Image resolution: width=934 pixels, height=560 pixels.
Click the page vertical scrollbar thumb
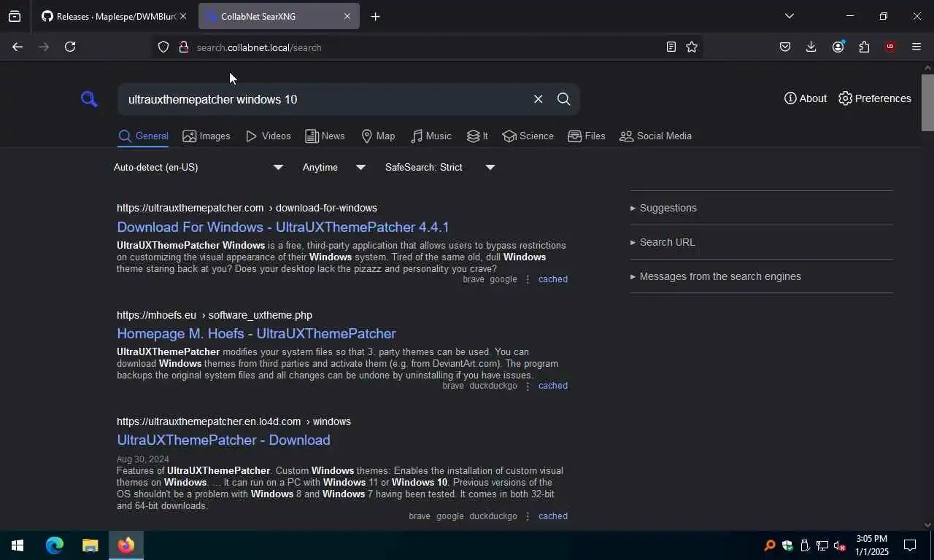927,102
